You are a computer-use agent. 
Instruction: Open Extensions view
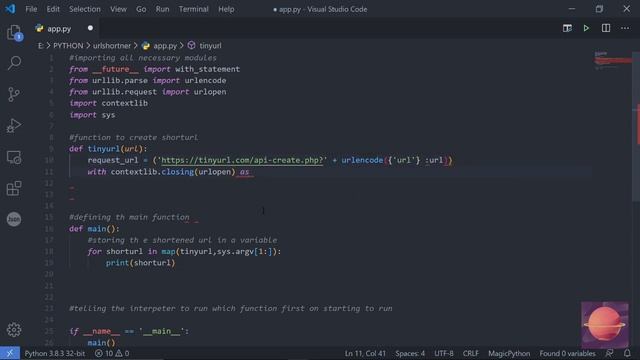[x=14, y=188]
